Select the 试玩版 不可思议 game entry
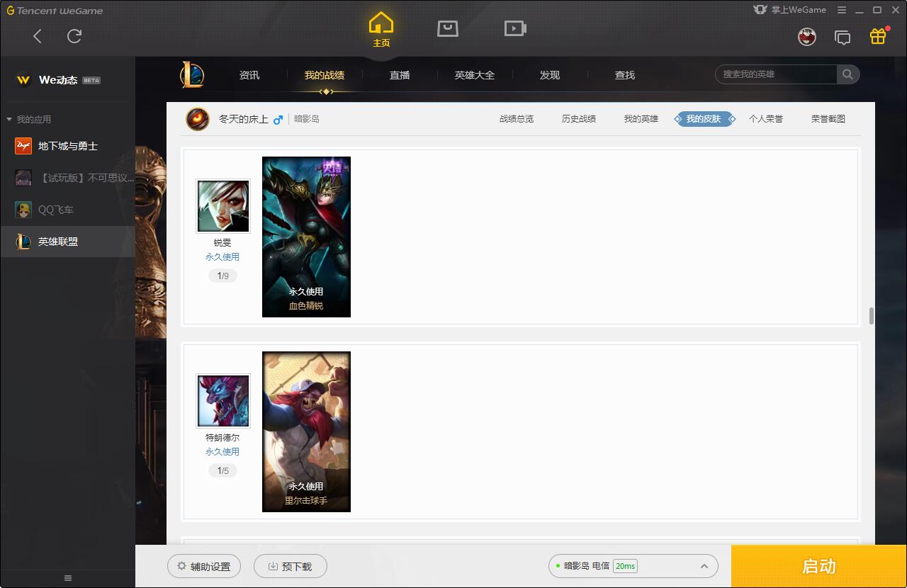 (x=67, y=178)
